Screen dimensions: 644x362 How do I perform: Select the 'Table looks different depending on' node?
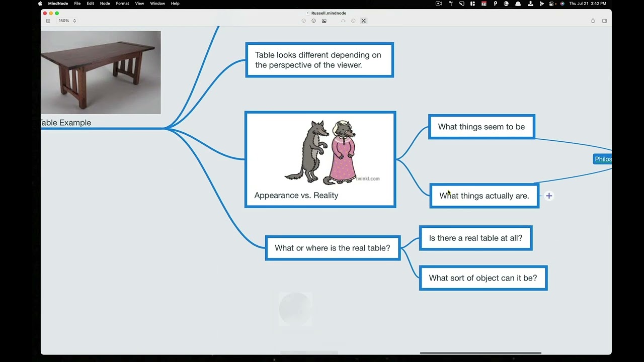(x=319, y=60)
